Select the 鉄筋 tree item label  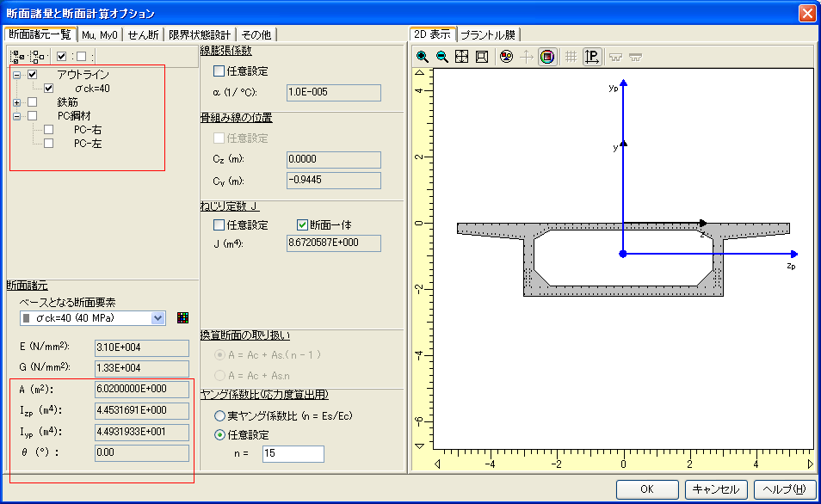(x=67, y=102)
